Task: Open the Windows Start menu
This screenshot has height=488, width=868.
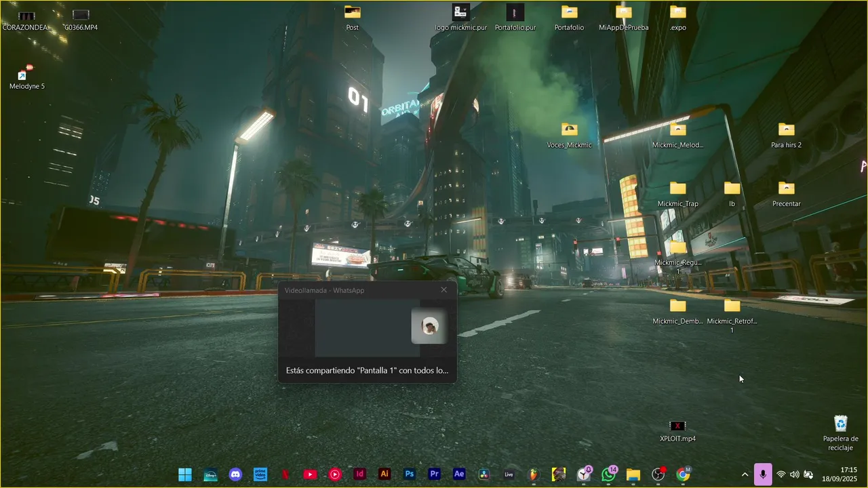Action: [x=185, y=474]
